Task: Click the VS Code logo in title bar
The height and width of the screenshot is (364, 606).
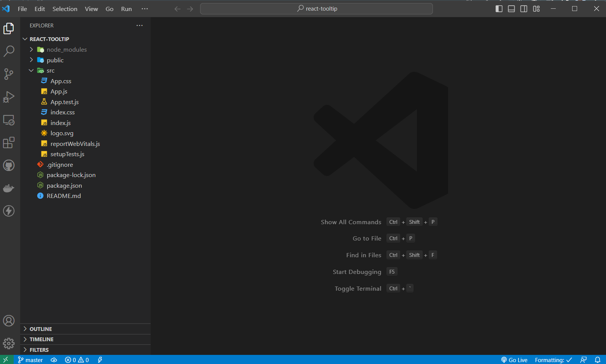Action: (x=6, y=8)
